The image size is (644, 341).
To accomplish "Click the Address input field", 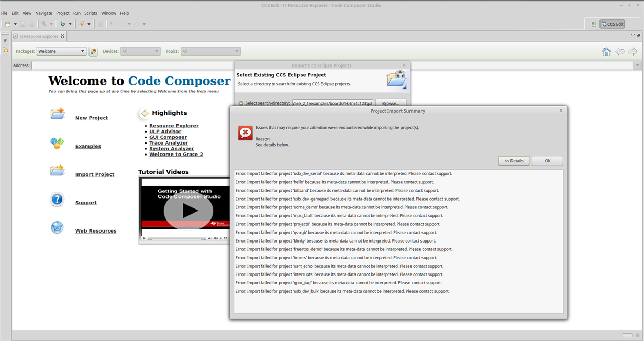I will point(332,65).
